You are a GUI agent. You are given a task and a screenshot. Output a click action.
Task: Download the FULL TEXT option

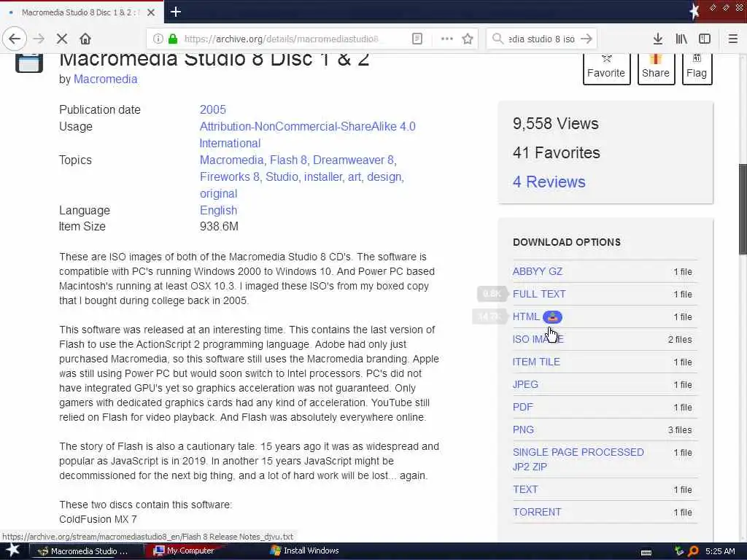(x=539, y=294)
